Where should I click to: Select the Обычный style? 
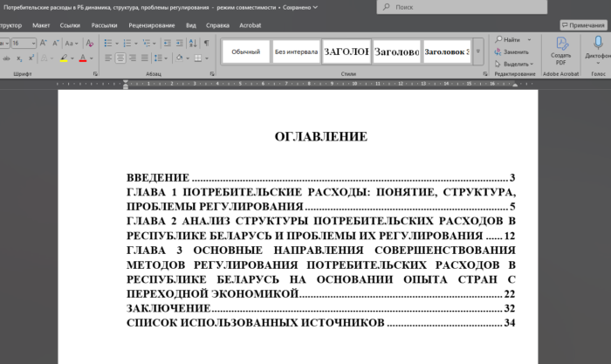coord(246,52)
